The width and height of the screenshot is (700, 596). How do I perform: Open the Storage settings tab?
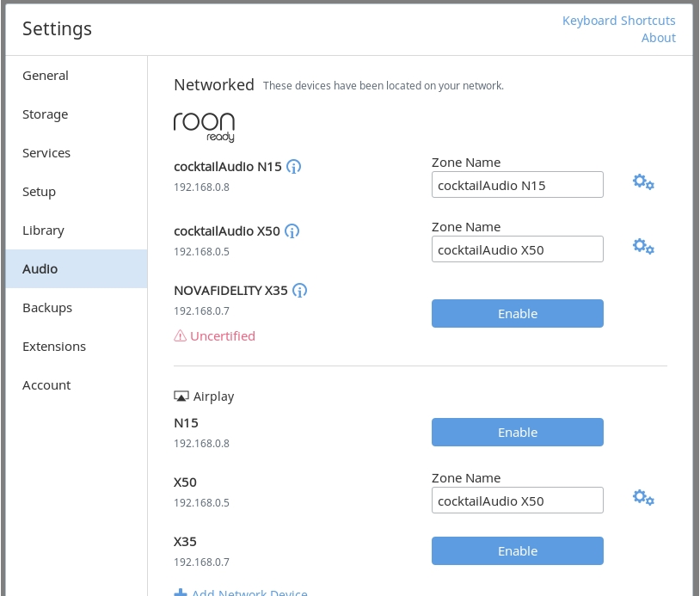tap(77, 114)
